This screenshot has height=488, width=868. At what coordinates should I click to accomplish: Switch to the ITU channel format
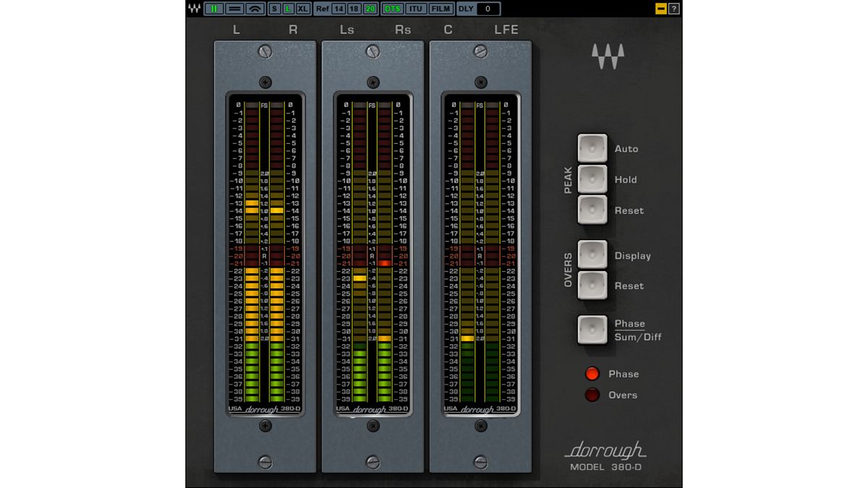pyautogui.click(x=415, y=9)
